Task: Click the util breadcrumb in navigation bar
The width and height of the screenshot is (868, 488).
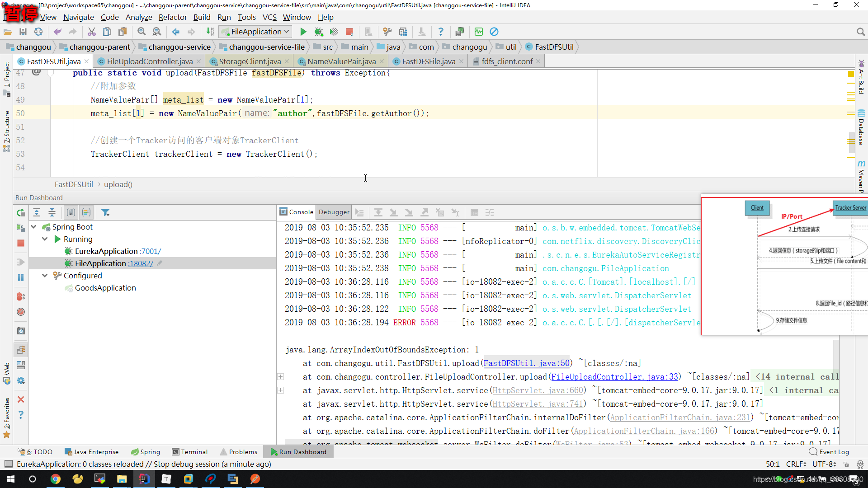Action: coord(506,47)
